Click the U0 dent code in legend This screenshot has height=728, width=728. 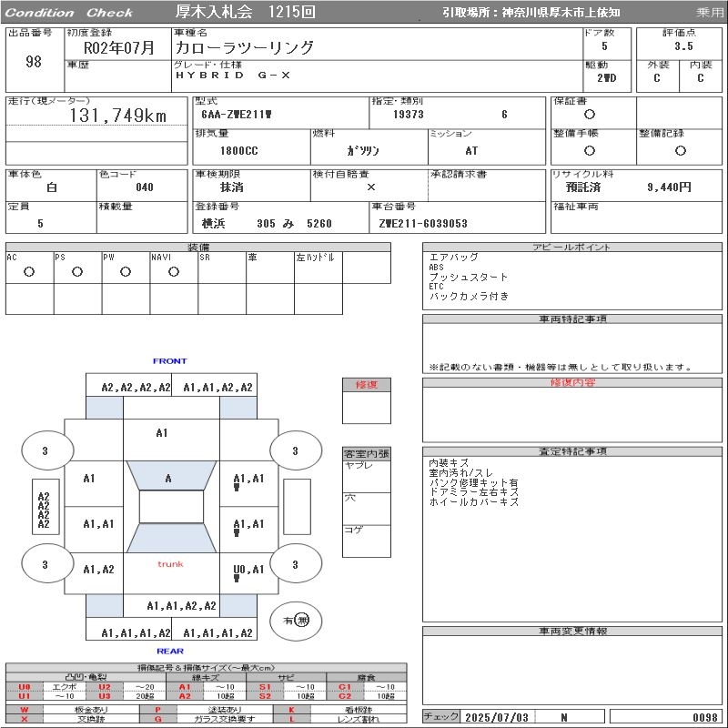pos(25,687)
